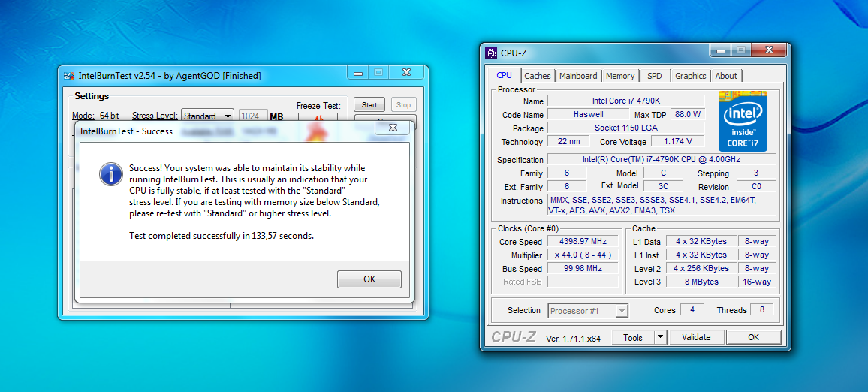Click the Max TDP value 88.0 W
Image resolution: width=868 pixels, height=392 pixels.
click(688, 115)
